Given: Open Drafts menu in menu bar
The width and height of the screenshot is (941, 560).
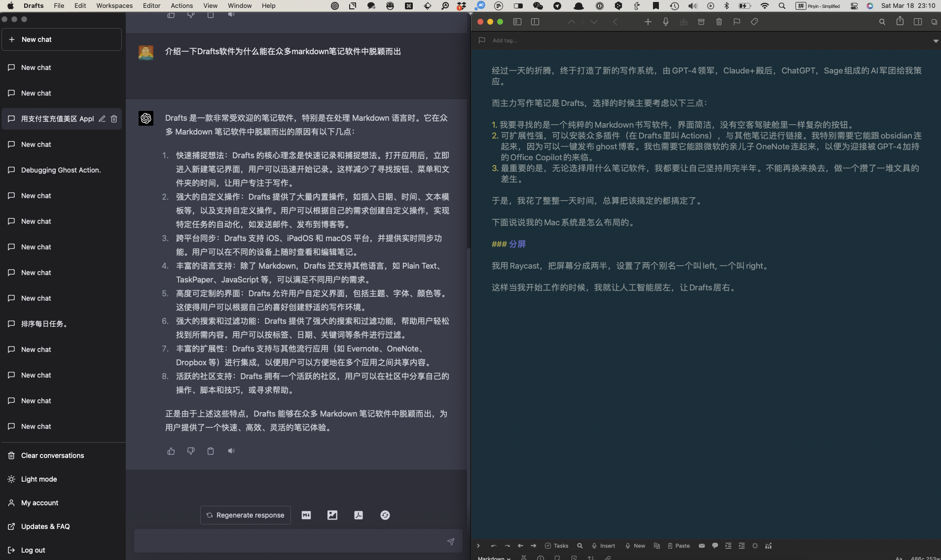Looking at the screenshot, I should click(34, 6).
